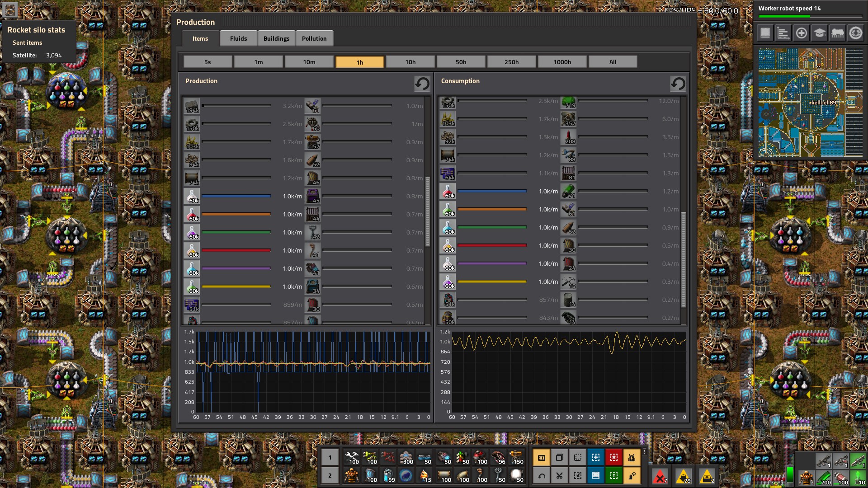Switch to quickbar row 2
Viewport: 868px width, 488px height.
click(330, 475)
